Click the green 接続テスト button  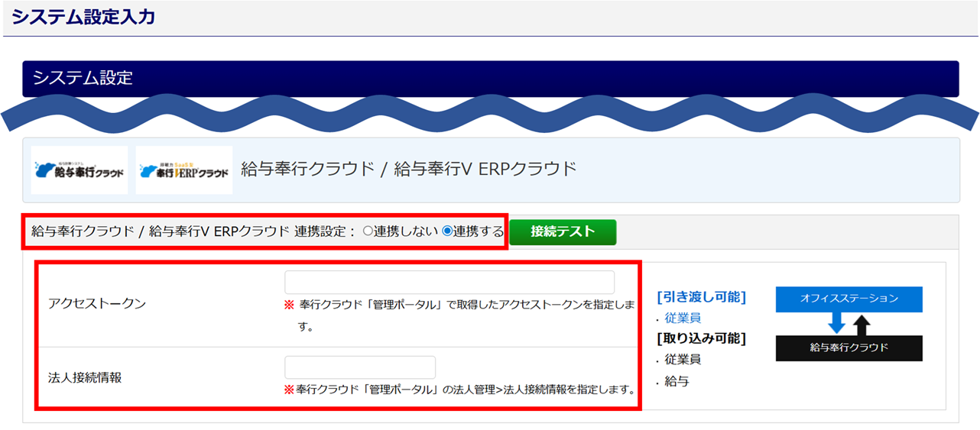coord(563,232)
